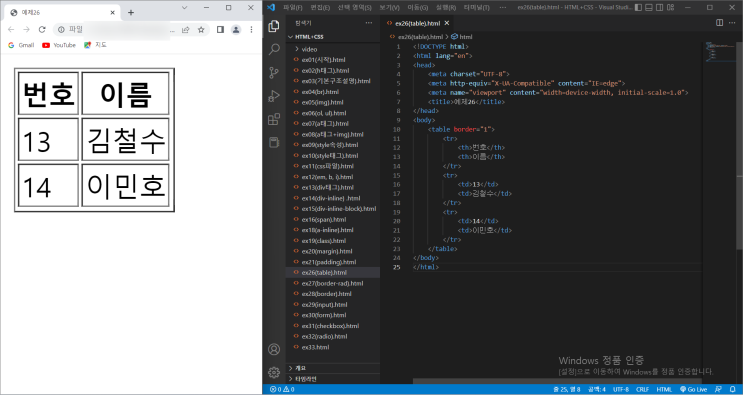This screenshot has height=395, width=743.
Task: Open the Accounts menu in activity bar
Action: [x=274, y=350]
